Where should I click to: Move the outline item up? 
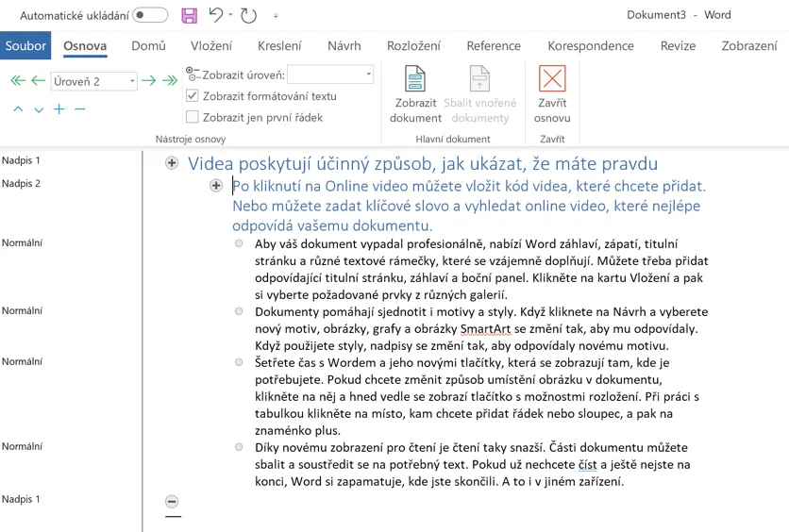(18, 109)
